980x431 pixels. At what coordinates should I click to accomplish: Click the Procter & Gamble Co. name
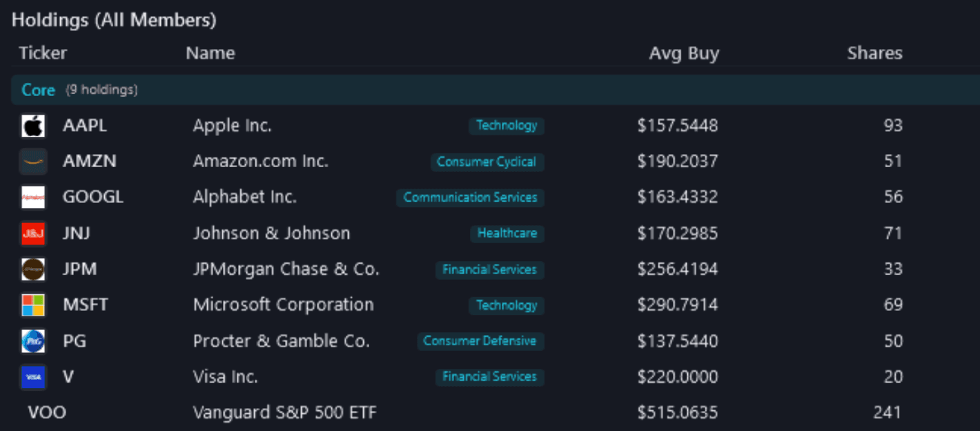point(282,341)
